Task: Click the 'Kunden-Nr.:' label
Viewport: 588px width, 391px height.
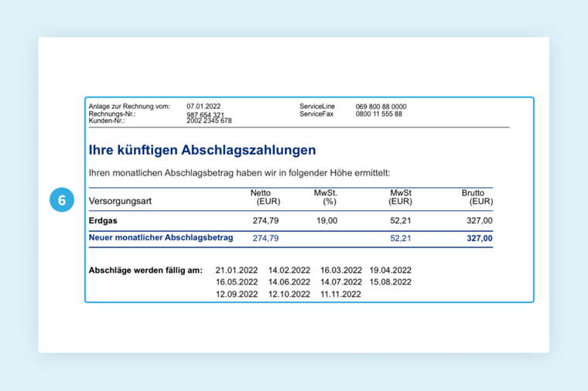Action: pyautogui.click(x=107, y=121)
